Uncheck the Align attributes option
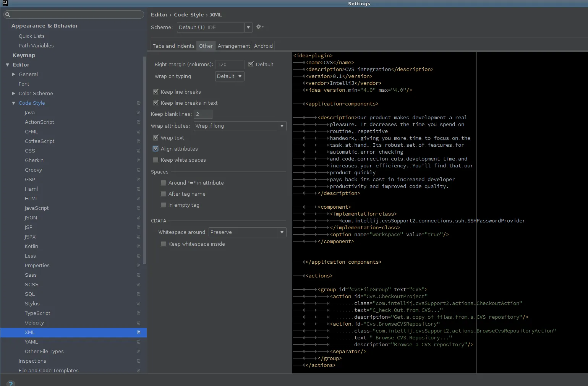The height and width of the screenshot is (386, 588). click(156, 149)
